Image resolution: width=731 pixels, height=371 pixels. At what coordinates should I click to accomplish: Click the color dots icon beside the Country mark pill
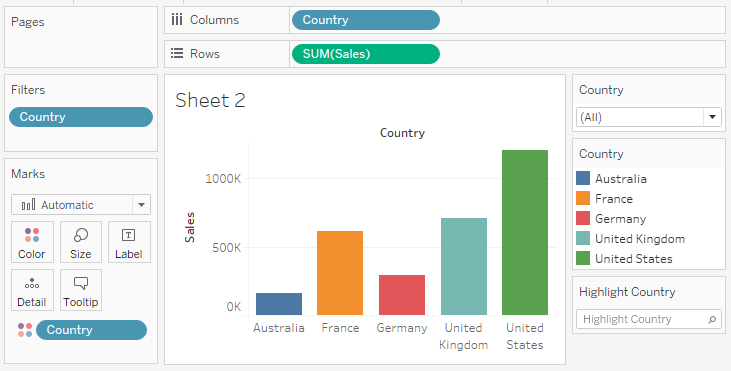(x=25, y=330)
